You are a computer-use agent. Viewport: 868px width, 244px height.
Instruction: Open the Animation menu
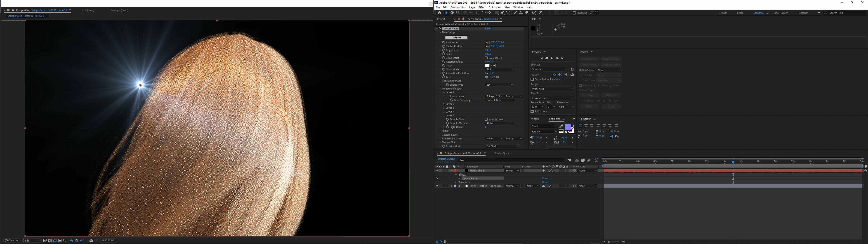click(495, 7)
